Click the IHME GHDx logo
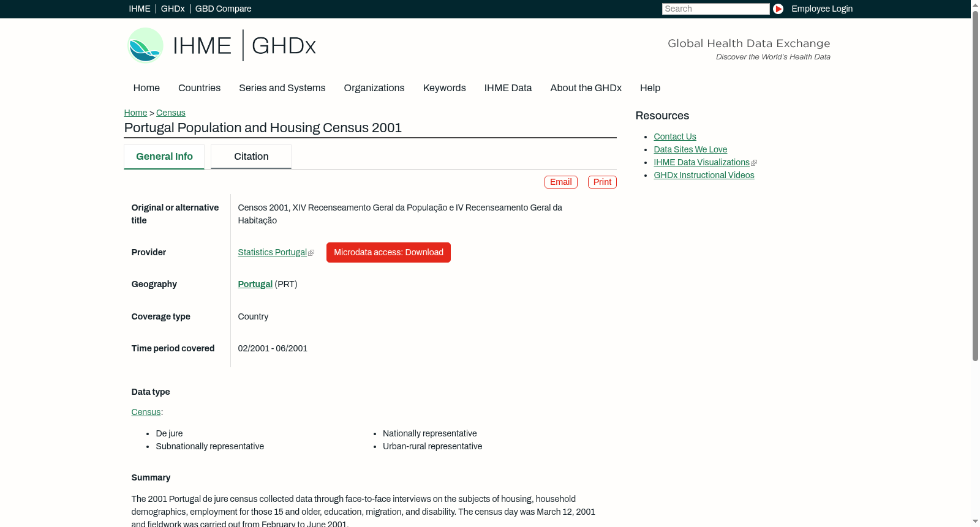 click(x=222, y=45)
